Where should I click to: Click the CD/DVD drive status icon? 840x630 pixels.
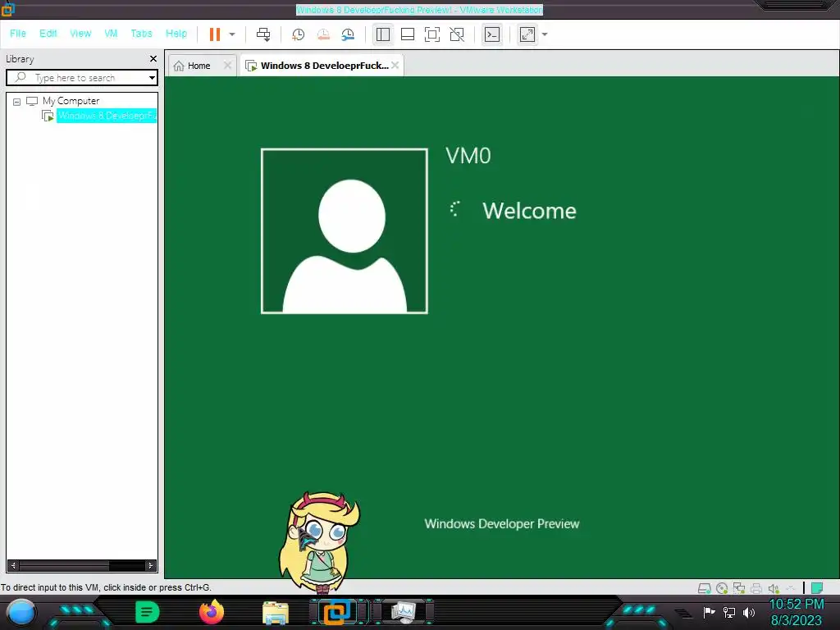click(722, 589)
